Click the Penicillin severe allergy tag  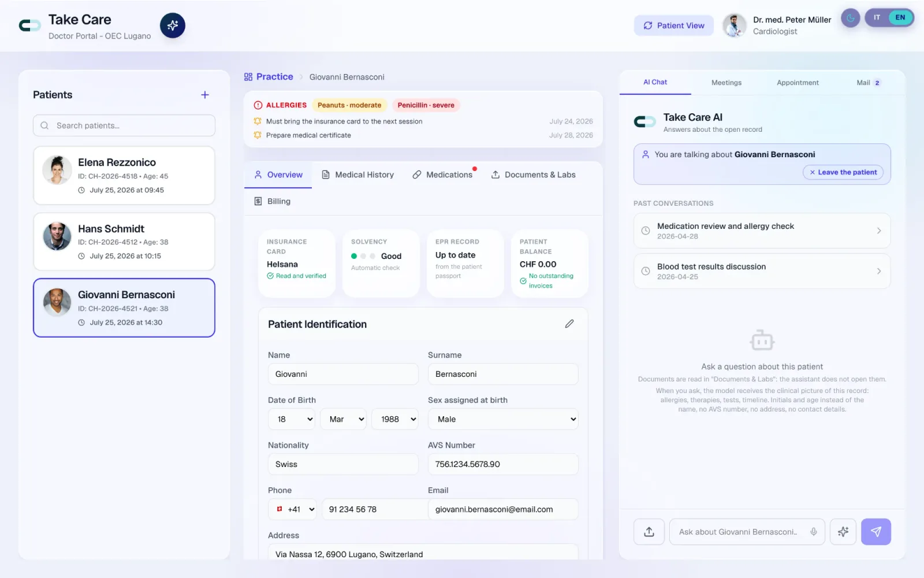point(426,105)
